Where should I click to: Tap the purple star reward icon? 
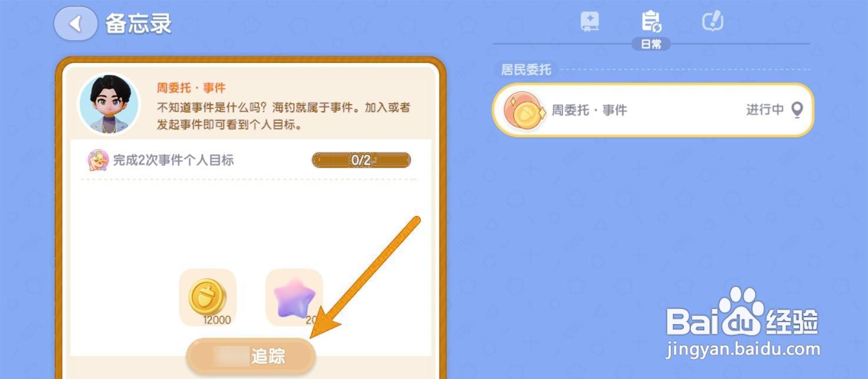pyautogui.click(x=294, y=297)
